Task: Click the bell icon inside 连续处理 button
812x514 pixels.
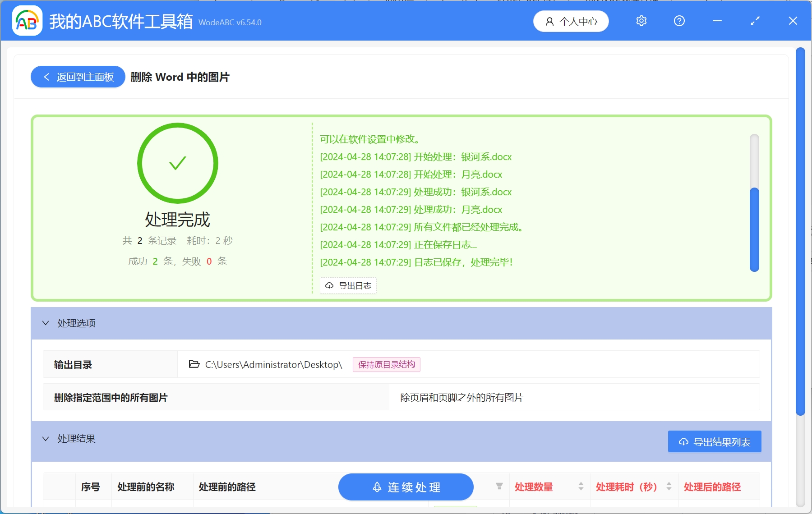Action: [x=377, y=487]
